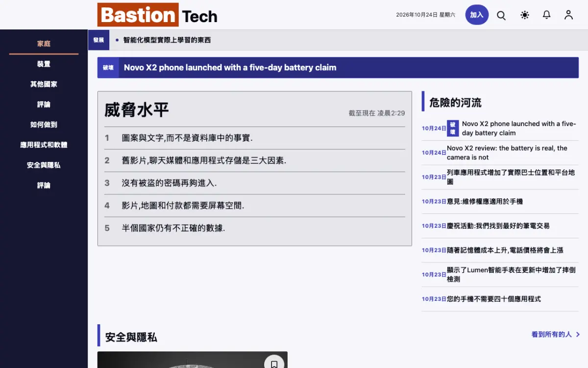The height and width of the screenshot is (368, 588).
Task: Go to the Bastion Tech logo homepage
Action: [x=157, y=15]
